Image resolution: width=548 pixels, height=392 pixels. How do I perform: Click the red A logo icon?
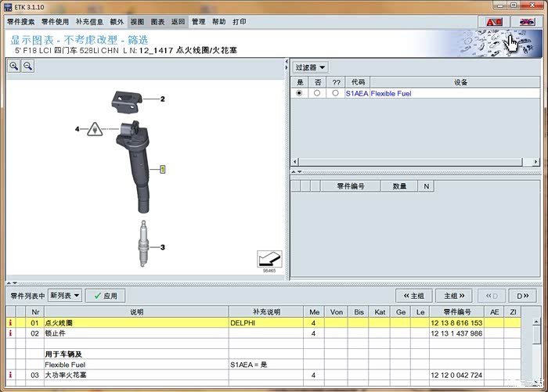(494, 22)
